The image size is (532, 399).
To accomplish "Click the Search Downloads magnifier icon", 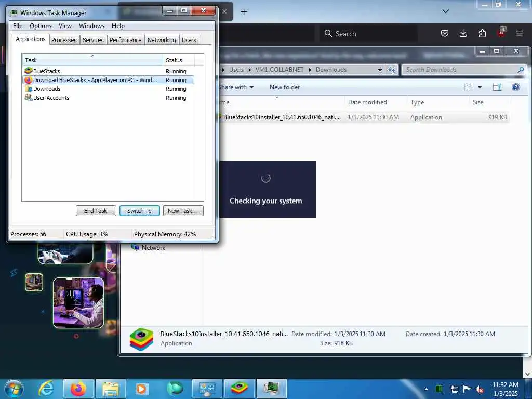I will tap(521, 70).
